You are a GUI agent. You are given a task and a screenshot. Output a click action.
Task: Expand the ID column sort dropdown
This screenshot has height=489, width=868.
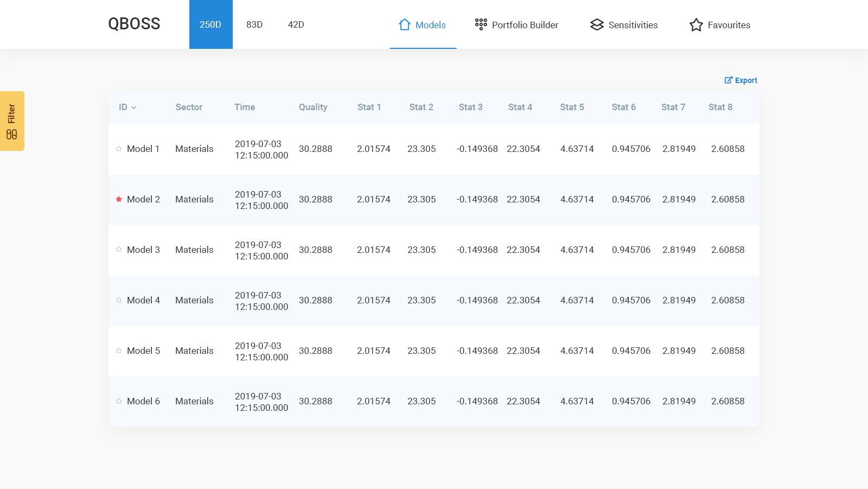coord(133,107)
